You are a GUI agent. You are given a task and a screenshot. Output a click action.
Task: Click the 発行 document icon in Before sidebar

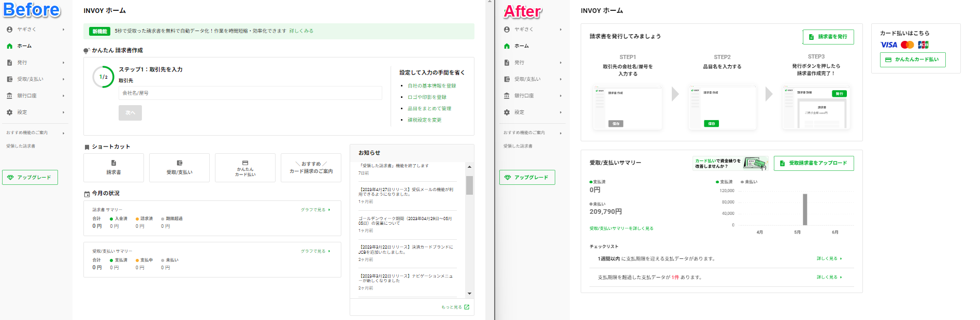(9, 63)
